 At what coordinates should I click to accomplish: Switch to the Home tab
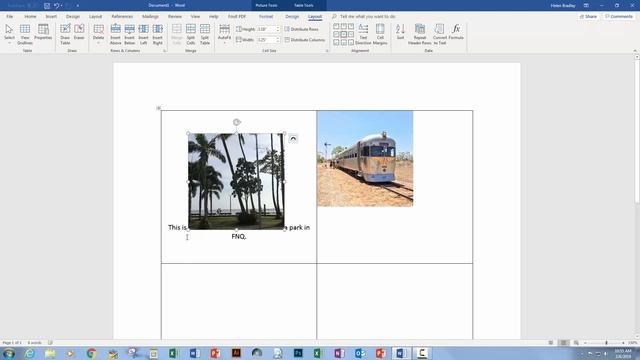click(30, 16)
